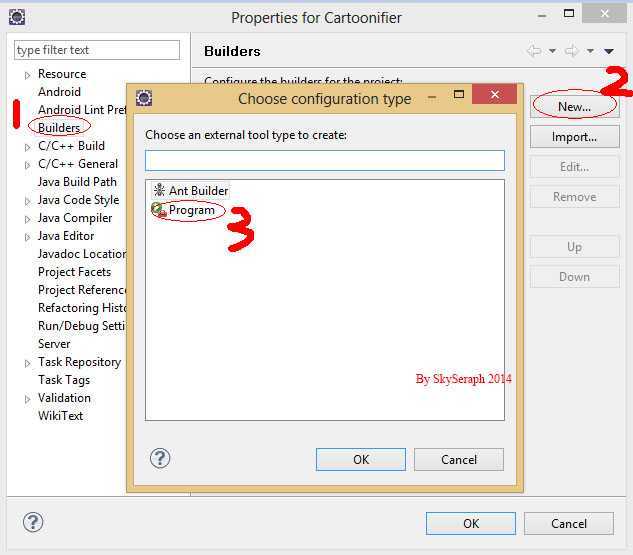The width and height of the screenshot is (633, 555).
Task: Focus the type filter text field
Action: (97, 50)
